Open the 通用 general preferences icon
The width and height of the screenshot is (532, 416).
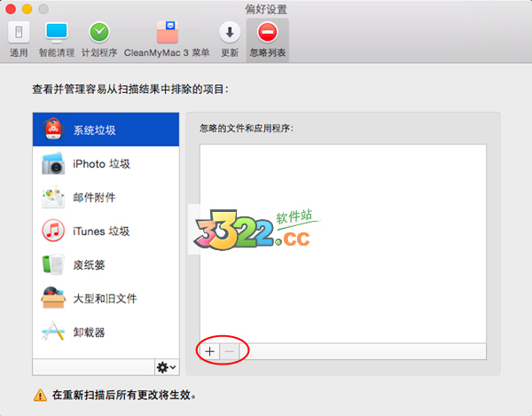19,32
